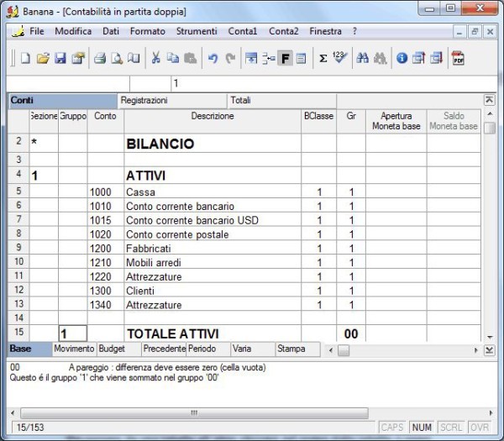Screen dimensions: 504x441
Task: Click the Sigma recalculate totals icon
Action: click(323, 59)
